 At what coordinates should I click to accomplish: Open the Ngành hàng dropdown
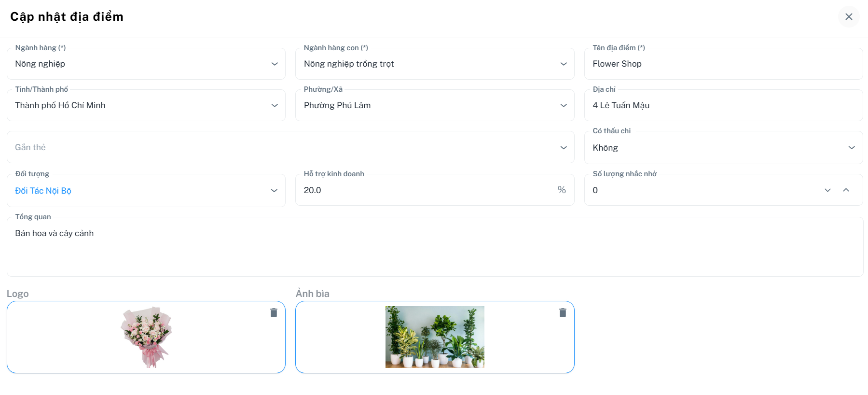coord(146,64)
